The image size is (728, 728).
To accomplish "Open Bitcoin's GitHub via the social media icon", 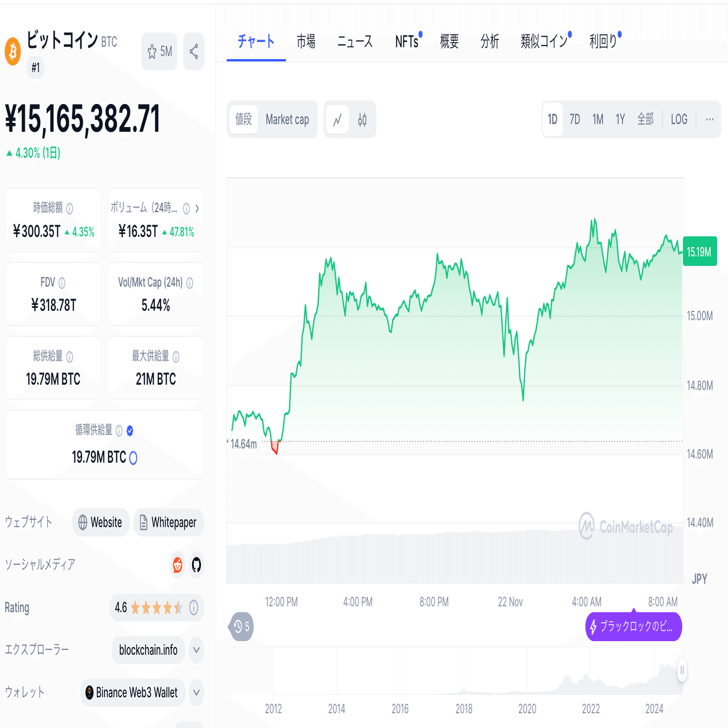I will tap(196, 565).
